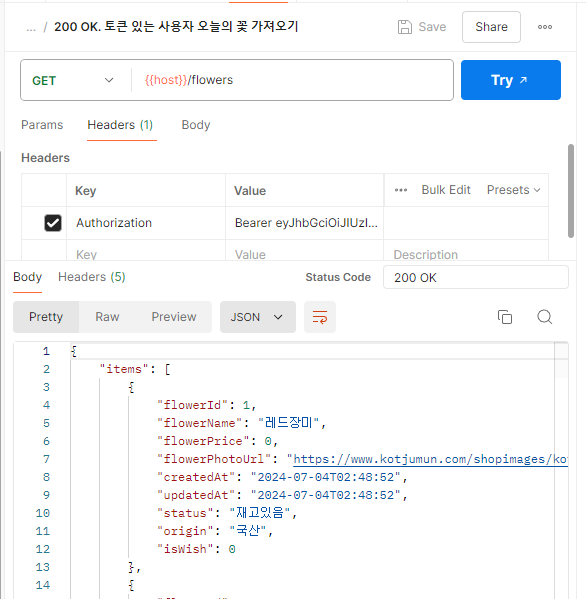Select the response Body tab
The height and width of the screenshot is (599, 587).
tap(27, 277)
